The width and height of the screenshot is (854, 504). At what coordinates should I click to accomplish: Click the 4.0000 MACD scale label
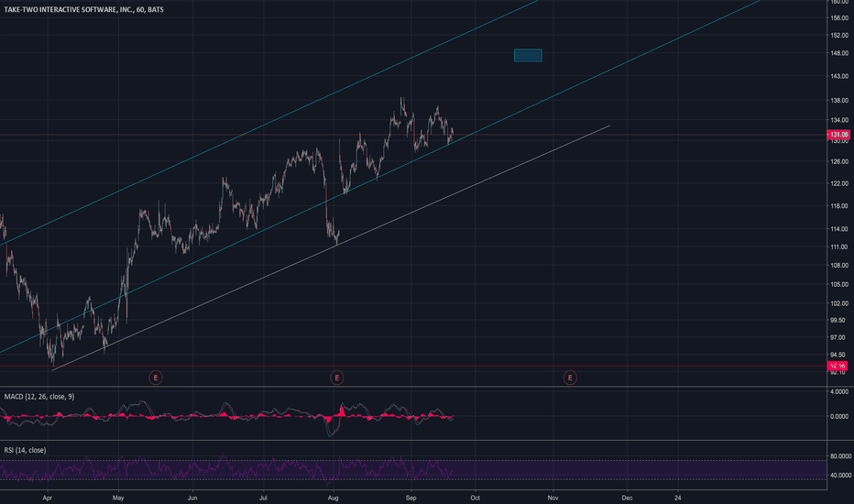coord(839,392)
